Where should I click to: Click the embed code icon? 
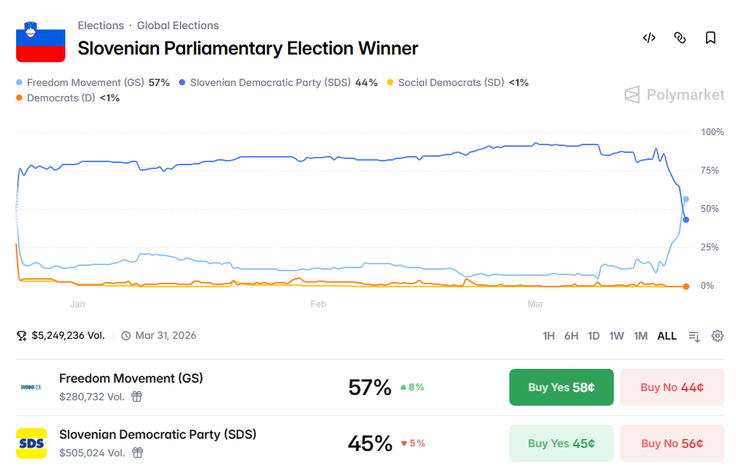(649, 38)
